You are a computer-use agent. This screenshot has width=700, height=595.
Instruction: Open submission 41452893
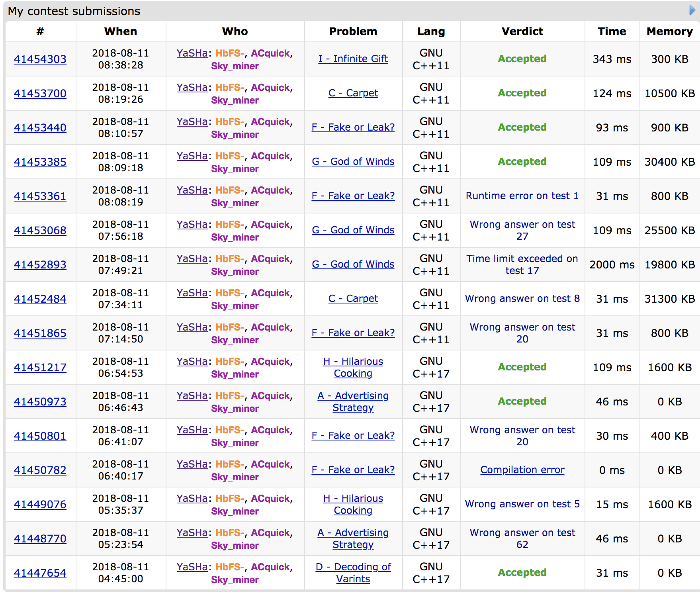(40, 265)
